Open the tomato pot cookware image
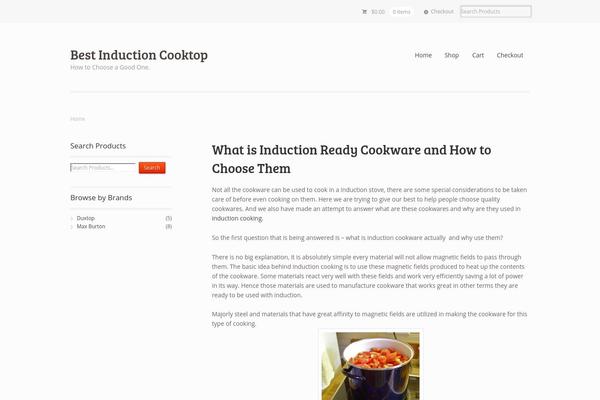Image resolution: width=600 pixels, height=400 pixels. click(370, 366)
